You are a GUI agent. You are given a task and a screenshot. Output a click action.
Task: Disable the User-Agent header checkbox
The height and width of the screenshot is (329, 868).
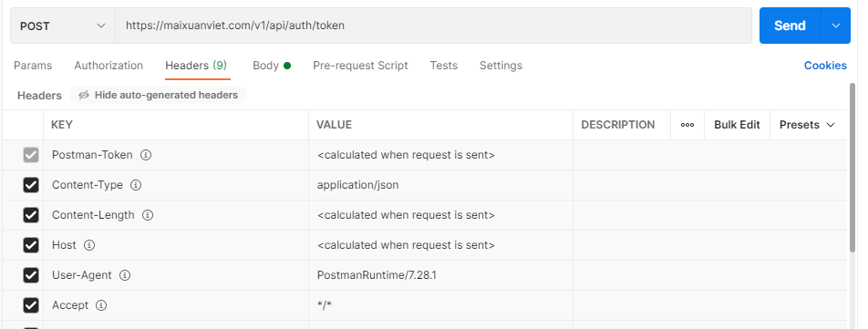(31, 275)
